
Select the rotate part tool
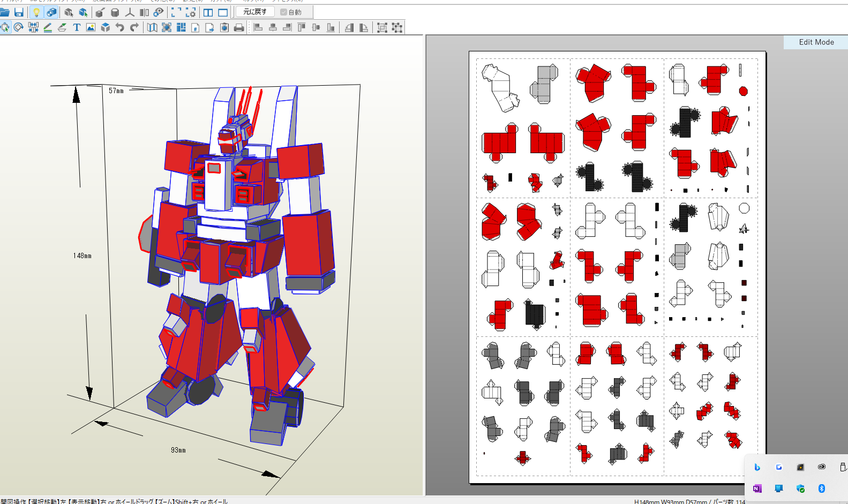coord(19,27)
